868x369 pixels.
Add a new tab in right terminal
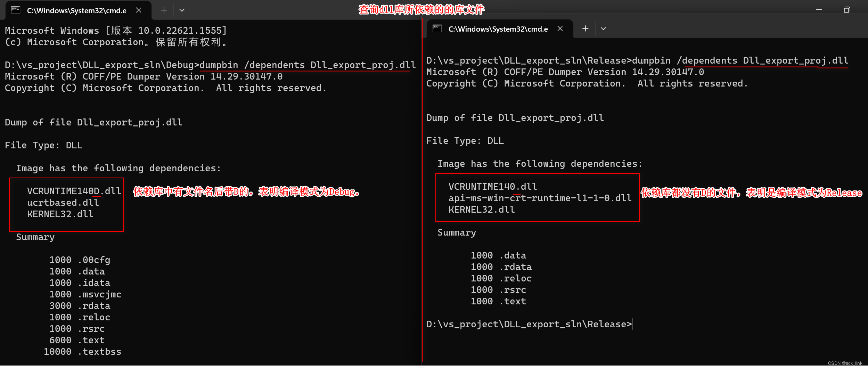tap(586, 29)
